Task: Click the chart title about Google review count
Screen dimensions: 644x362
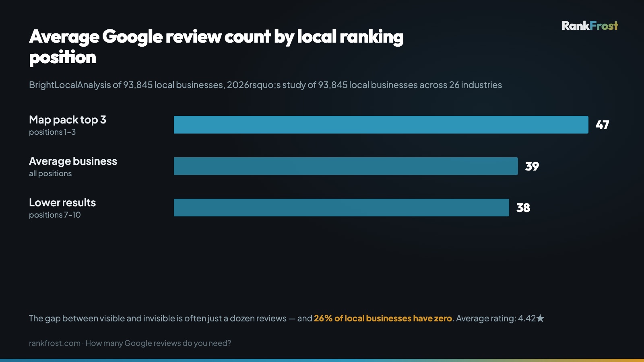Action: (x=216, y=47)
